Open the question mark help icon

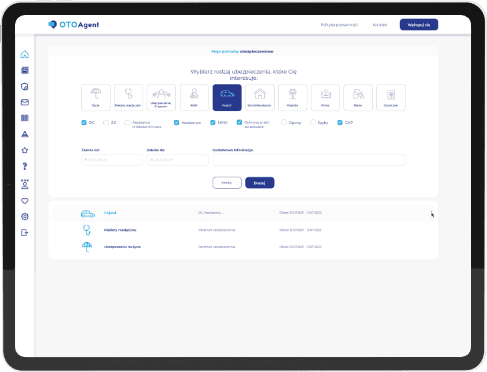coord(25,166)
